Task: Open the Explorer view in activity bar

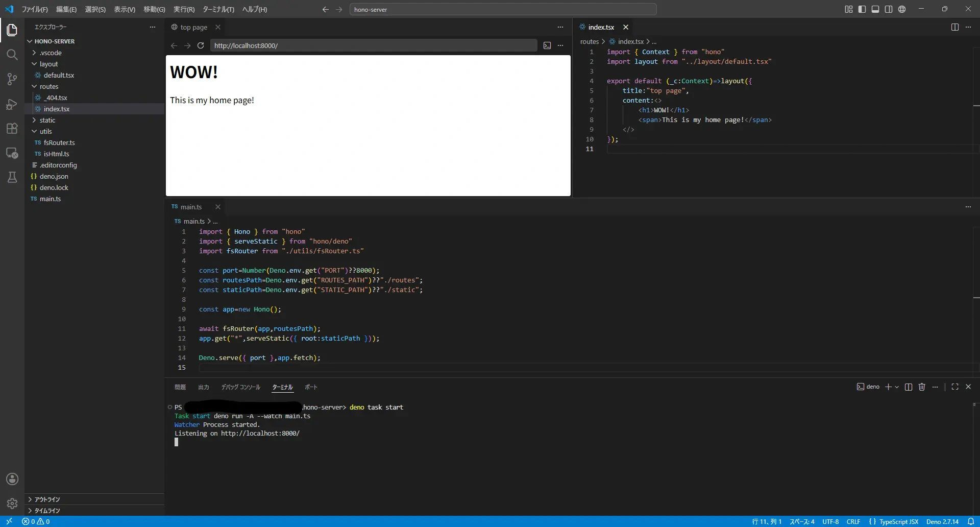Action: [12, 30]
